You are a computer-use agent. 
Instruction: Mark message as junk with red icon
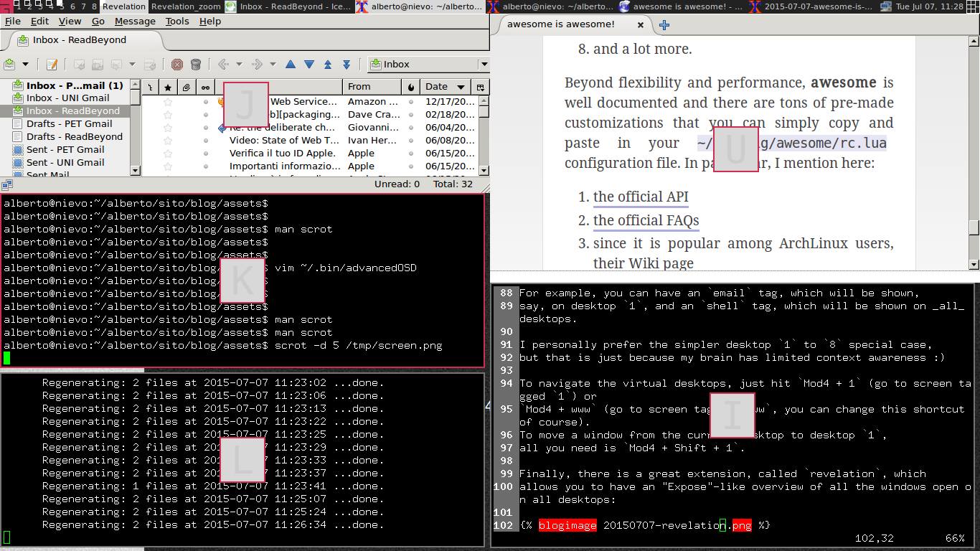pyautogui.click(x=176, y=65)
